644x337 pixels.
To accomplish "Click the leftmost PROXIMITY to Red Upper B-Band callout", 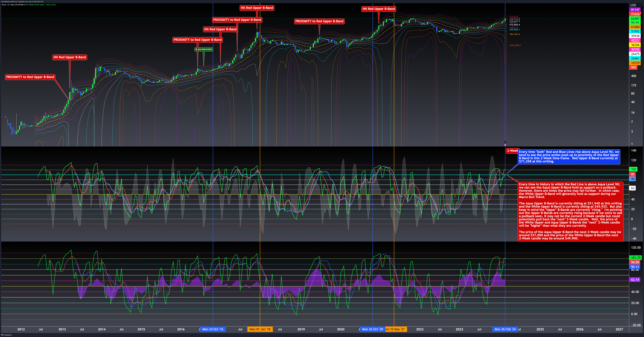I will point(30,77).
